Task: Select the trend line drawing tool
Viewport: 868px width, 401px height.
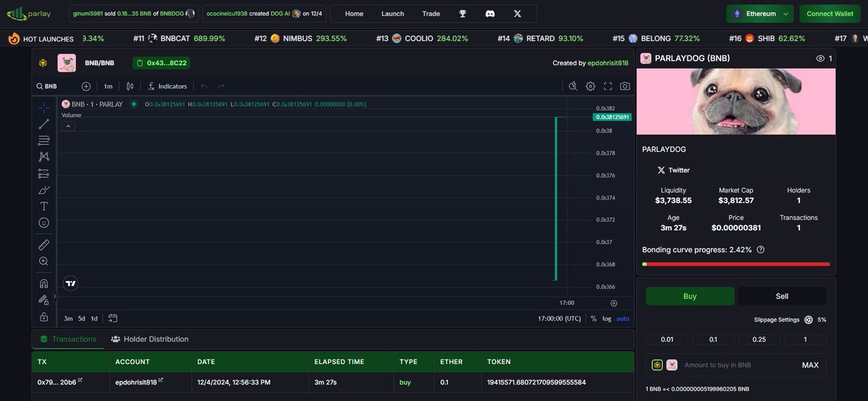Action: 44,124
